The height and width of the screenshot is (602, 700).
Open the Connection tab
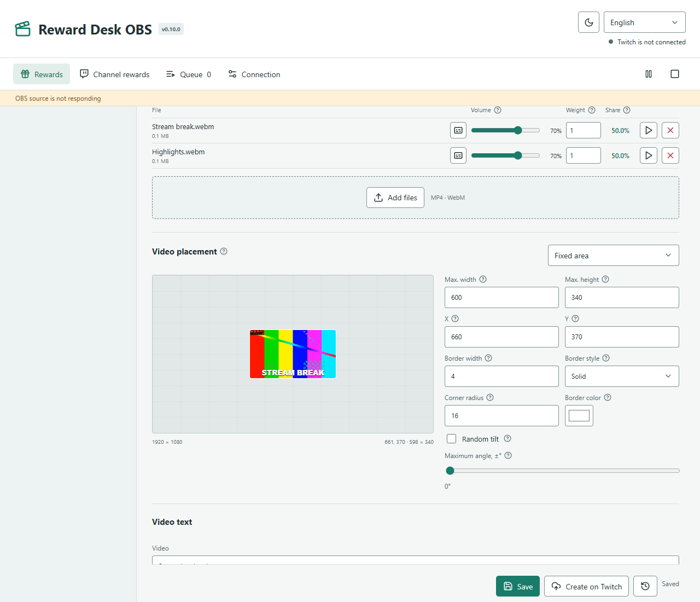(254, 74)
